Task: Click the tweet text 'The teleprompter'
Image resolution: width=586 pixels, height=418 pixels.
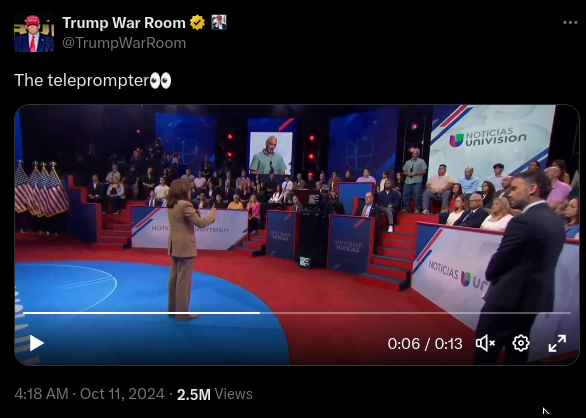Action: tap(82, 81)
